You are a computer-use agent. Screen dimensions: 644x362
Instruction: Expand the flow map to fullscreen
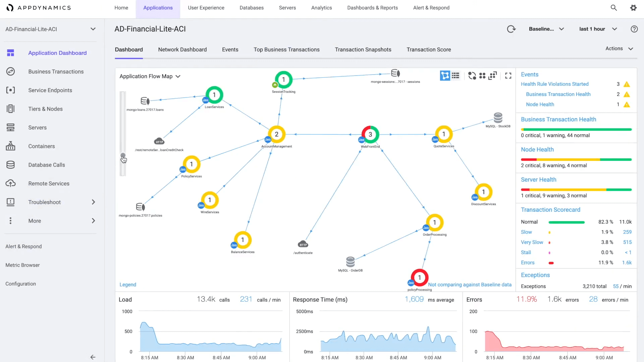[x=508, y=75]
